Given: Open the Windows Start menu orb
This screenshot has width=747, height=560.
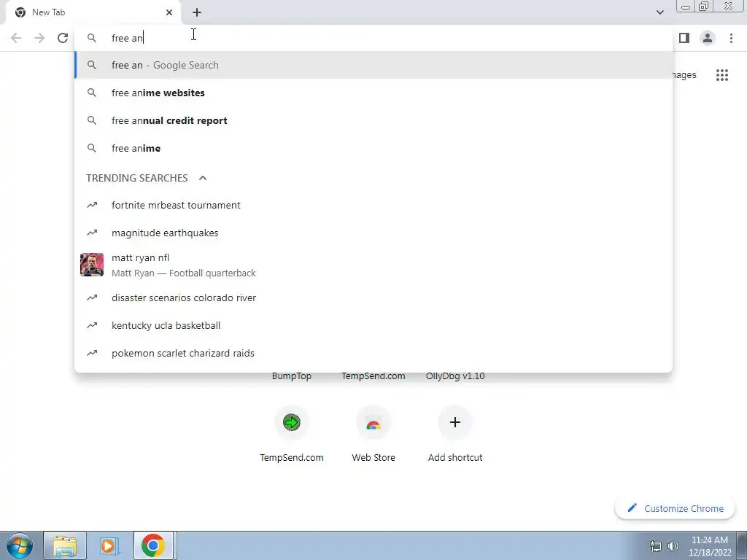Looking at the screenshot, I should (19, 545).
